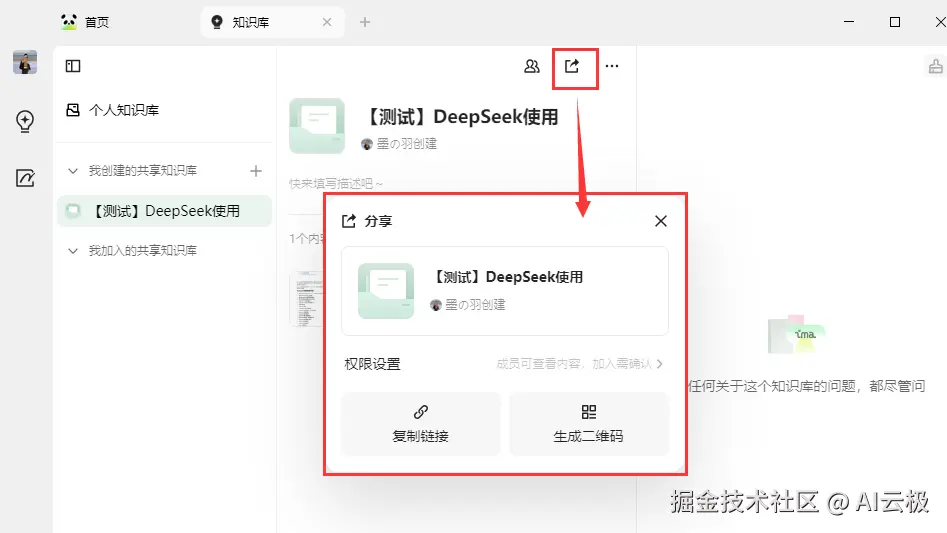Minimize the application window
Viewport: 947px width, 533px height.
(x=849, y=22)
